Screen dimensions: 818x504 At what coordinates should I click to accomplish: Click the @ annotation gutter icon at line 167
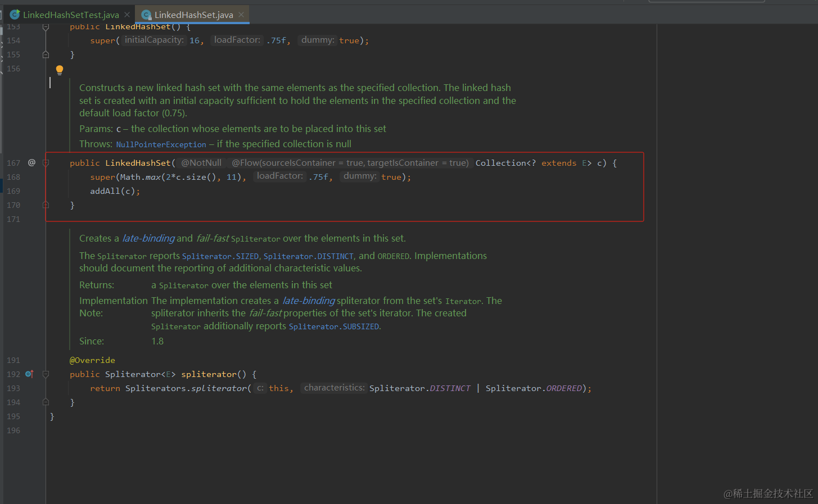pyautogui.click(x=32, y=162)
